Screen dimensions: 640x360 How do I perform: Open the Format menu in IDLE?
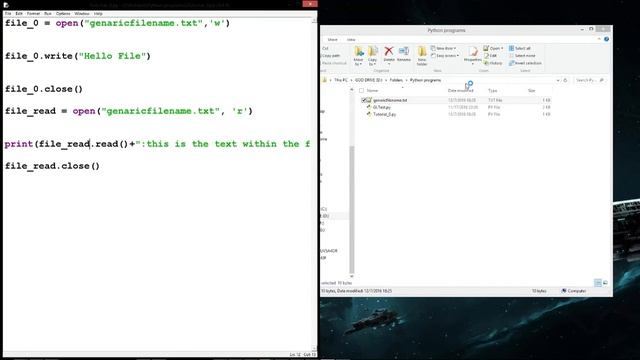click(x=33, y=13)
